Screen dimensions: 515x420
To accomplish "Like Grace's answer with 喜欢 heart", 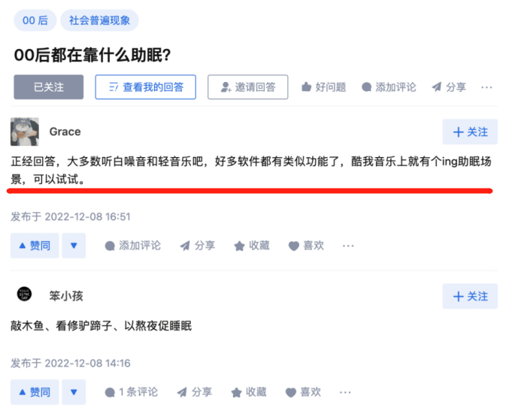I will pyautogui.click(x=306, y=246).
